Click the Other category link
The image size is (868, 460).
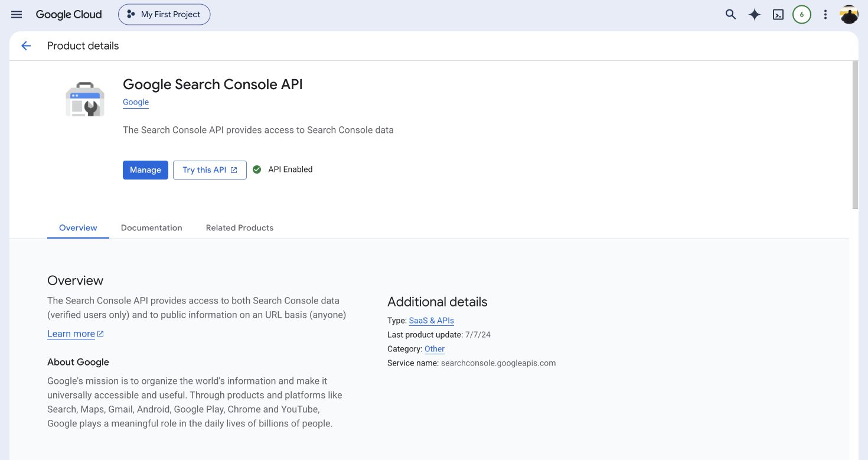click(x=435, y=349)
